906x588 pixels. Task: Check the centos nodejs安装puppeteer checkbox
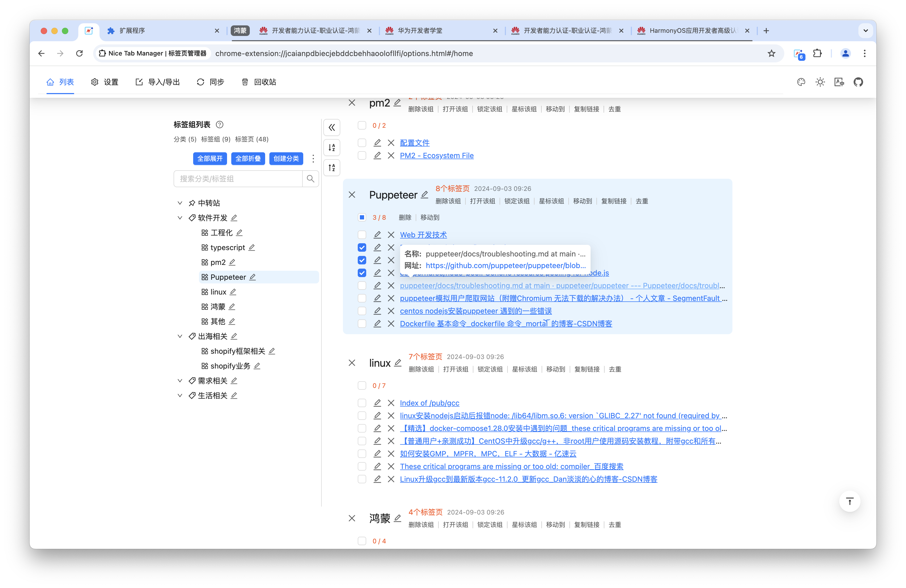pos(362,311)
